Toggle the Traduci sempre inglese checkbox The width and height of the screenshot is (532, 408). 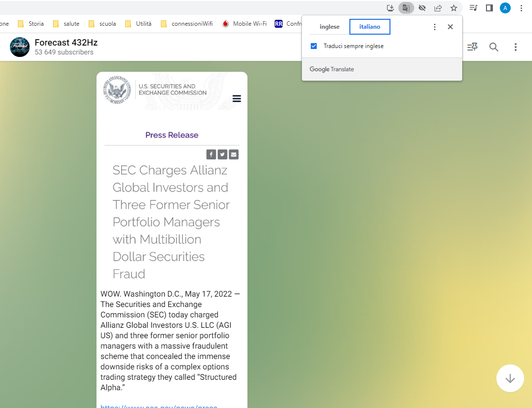tap(314, 46)
